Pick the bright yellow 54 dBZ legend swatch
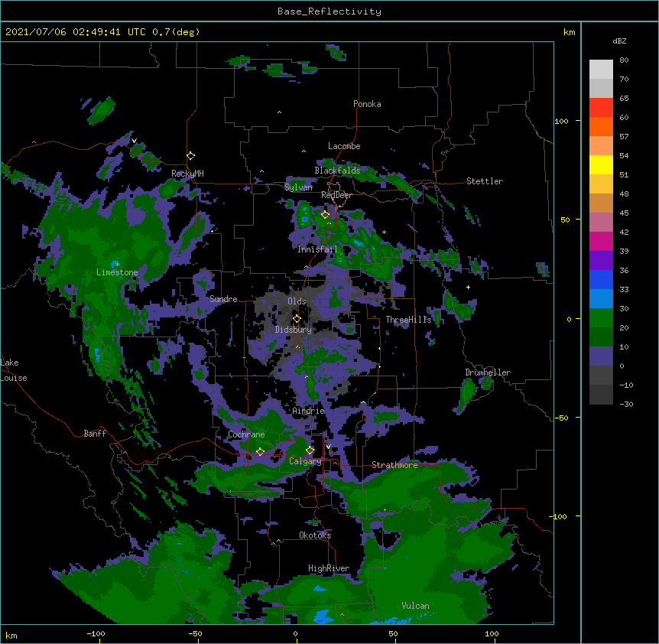This screenshot has height=644, width=659. point(601,164)
